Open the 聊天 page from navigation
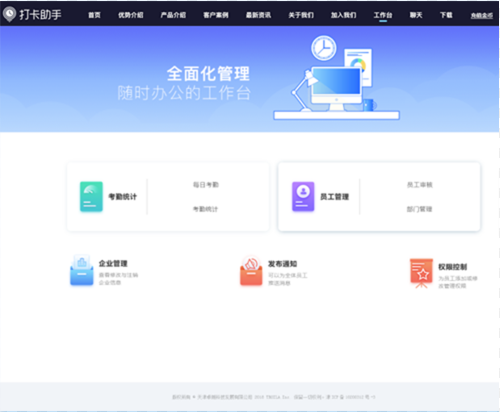Screen dimensions: 500x412 pos(416,15)
